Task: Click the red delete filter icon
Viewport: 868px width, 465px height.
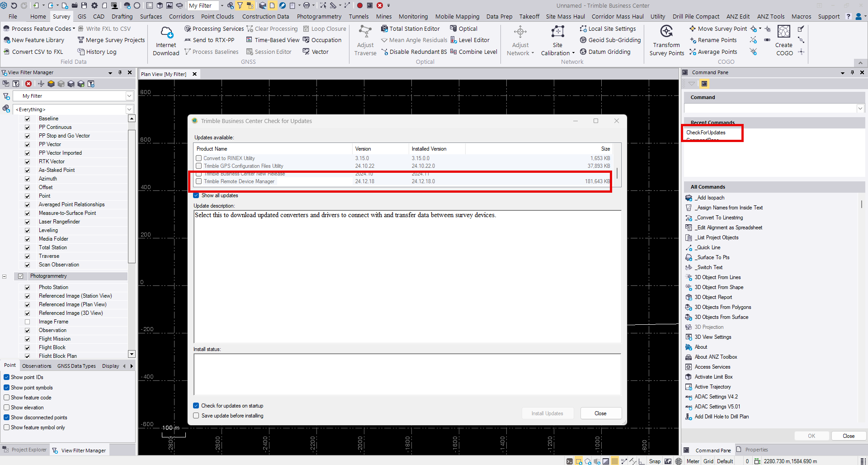Action: [x=28, y=84]
